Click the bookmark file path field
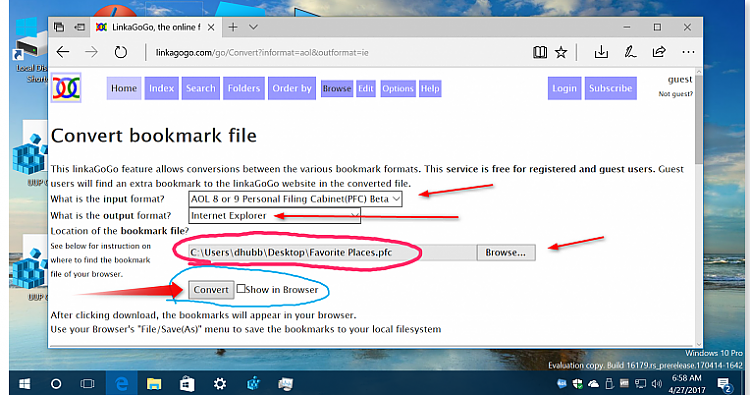750x395 pixels. [332, 252]
